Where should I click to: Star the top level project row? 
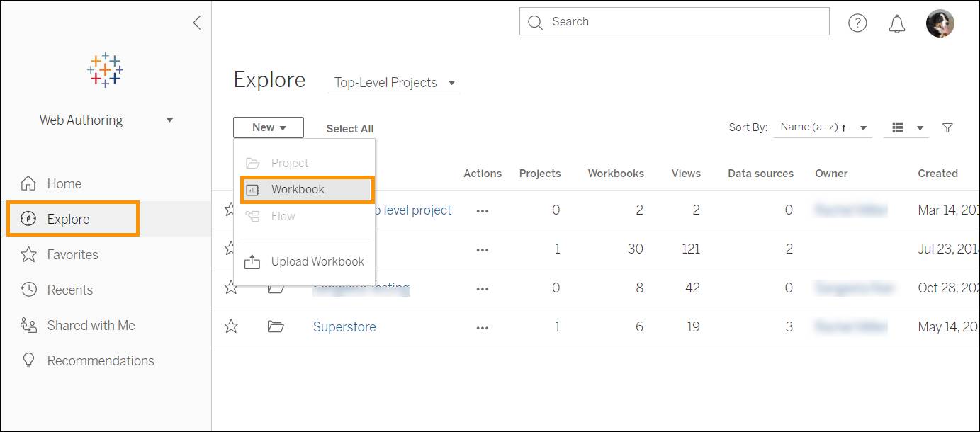pyautogui.click(x=231, y=209)
